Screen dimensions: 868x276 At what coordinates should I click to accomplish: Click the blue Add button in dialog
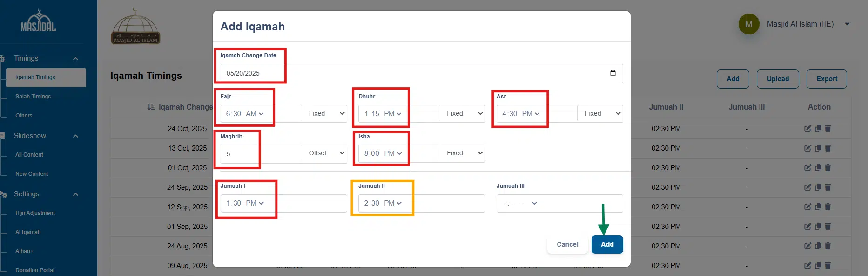point(607,244)
